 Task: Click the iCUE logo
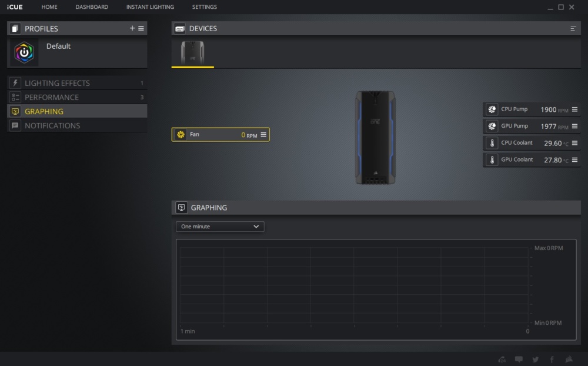[x=15, y=6]
